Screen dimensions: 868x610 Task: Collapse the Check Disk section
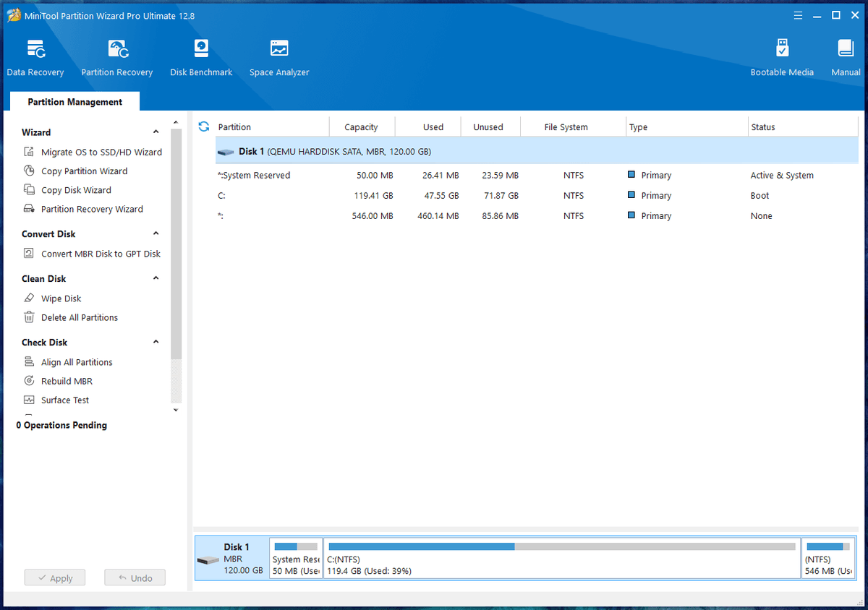point(155,341)
